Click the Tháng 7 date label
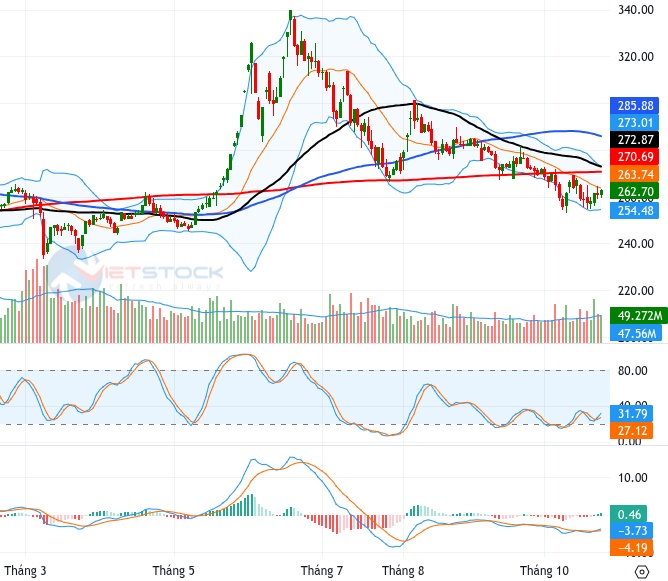This screenshot has width=668, height=581. pos(322,570)
